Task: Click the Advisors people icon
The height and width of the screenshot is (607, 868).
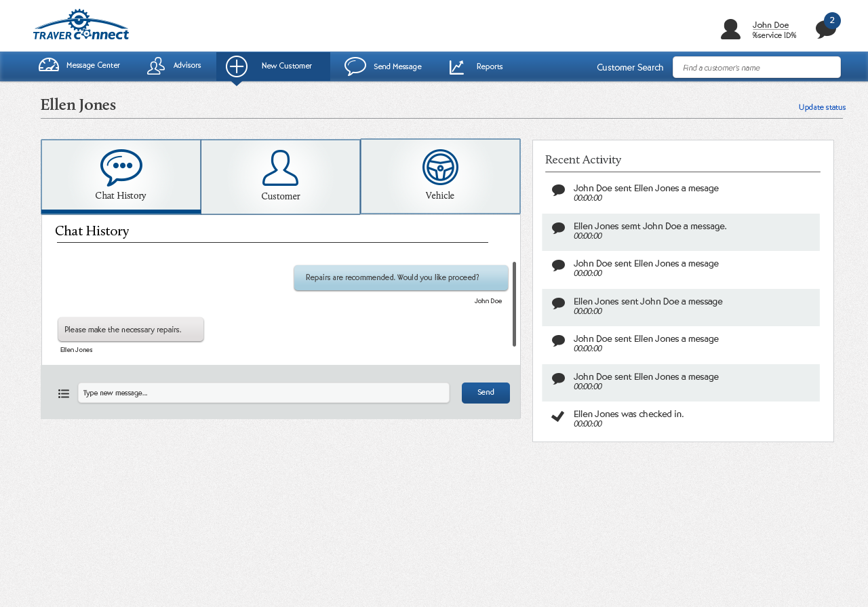Action: (156, 66)
